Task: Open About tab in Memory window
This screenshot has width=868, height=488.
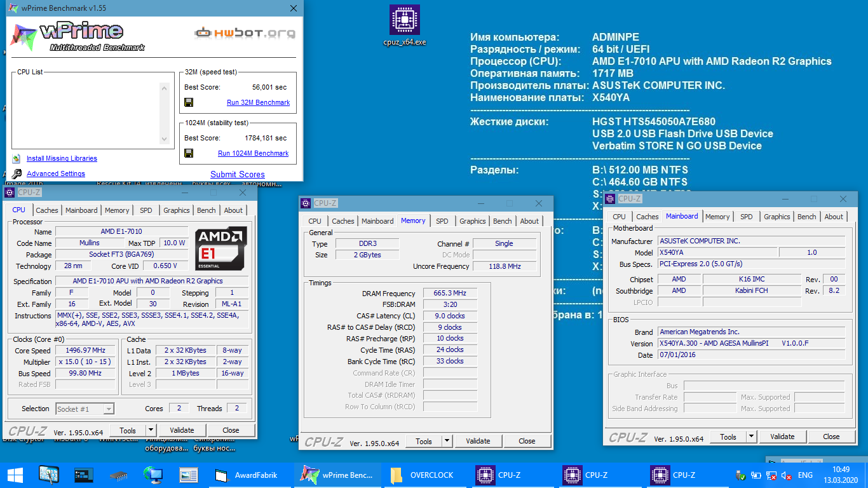Action: tap(529, 221)
